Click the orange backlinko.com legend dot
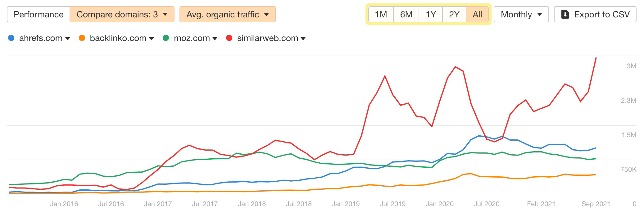The width and height of the screenshot is (644, 213). (x=82, y=38)
